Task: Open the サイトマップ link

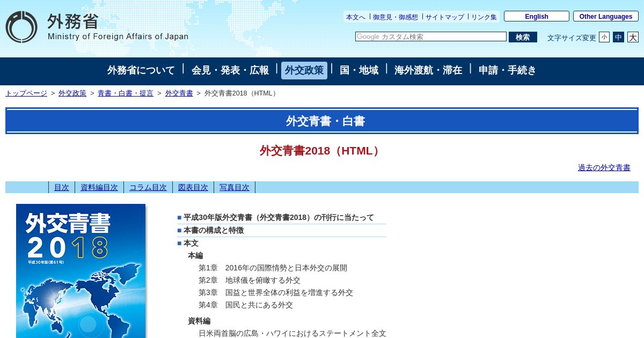Action: pos(445,17)
